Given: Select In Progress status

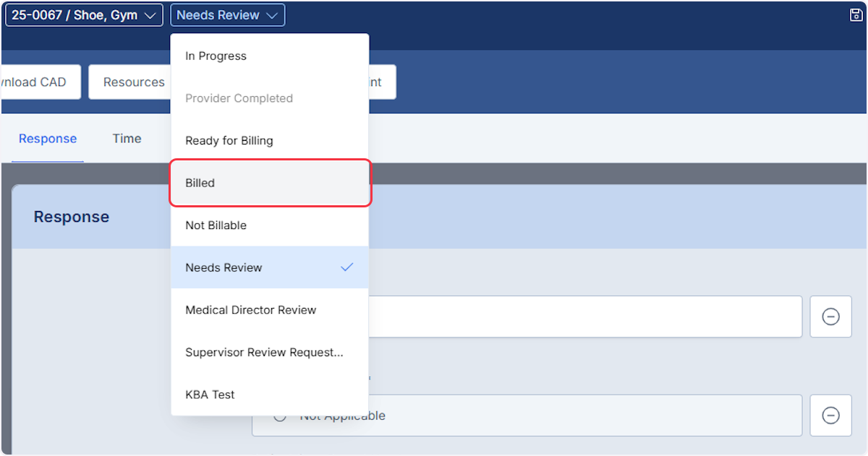Looking at the screenshot, I should pos(270,56).
